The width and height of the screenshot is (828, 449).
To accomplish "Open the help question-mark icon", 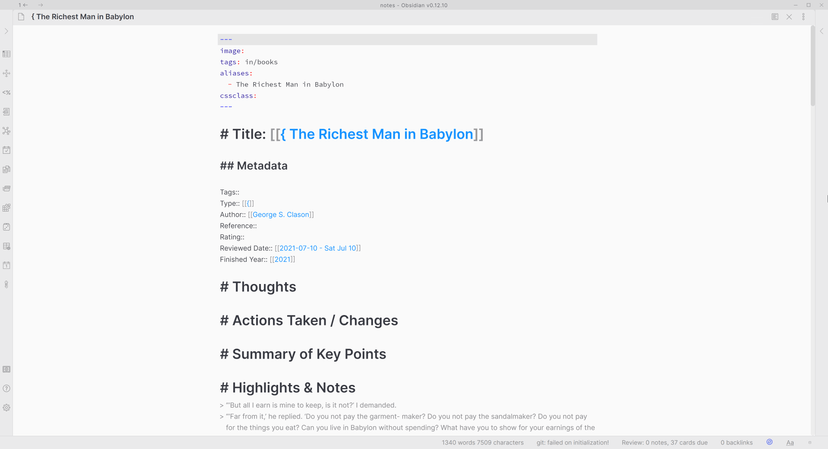I will [6, 388].
